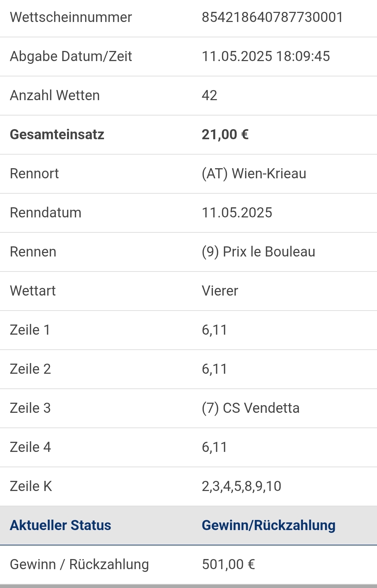Select the Zeile 4 label
Image resolution: width=377 pixels, height=588 pixels.
click(x=30, y=447)
